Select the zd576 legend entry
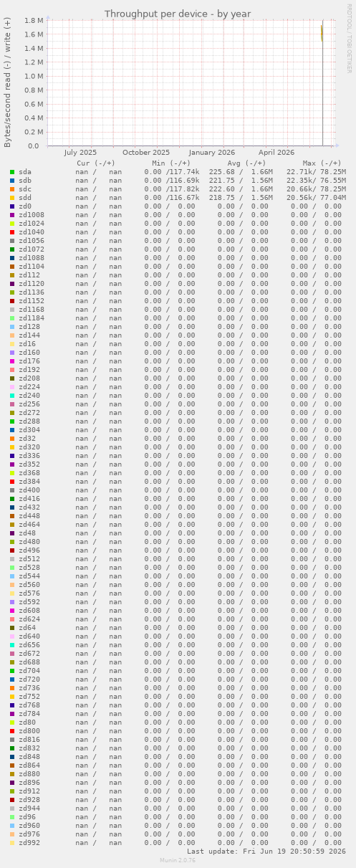Screen dimensions: 356x868 pyautogui.click(x=29, y=593)
